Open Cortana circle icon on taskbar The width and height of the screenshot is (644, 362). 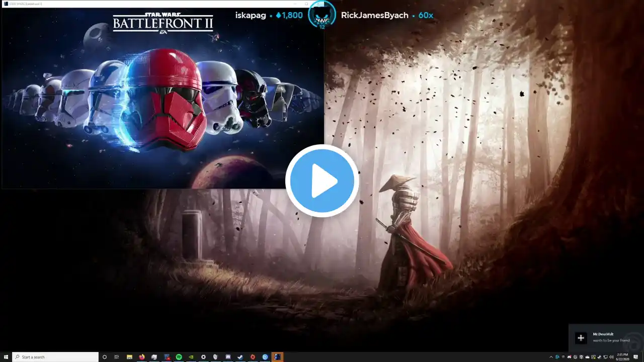tap(105, 357)
